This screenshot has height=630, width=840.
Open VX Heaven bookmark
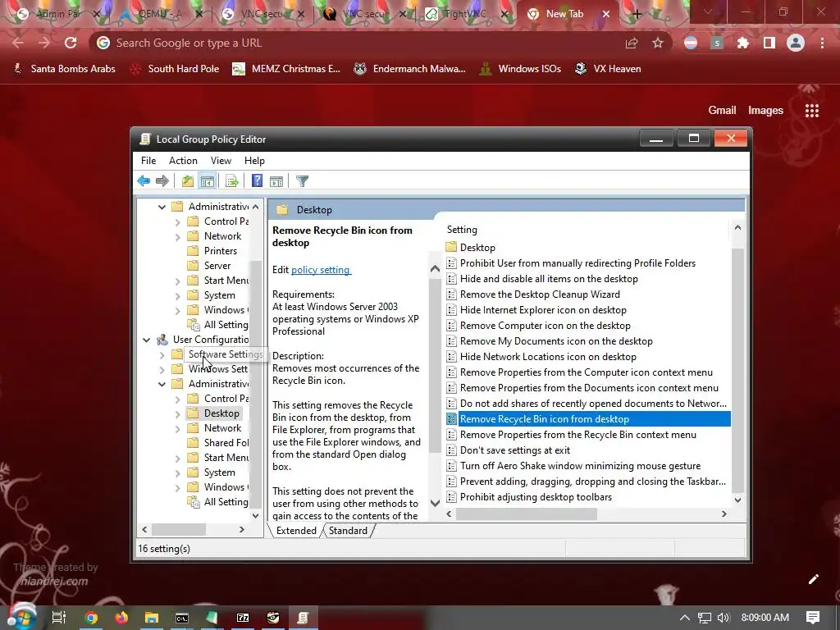608,69
